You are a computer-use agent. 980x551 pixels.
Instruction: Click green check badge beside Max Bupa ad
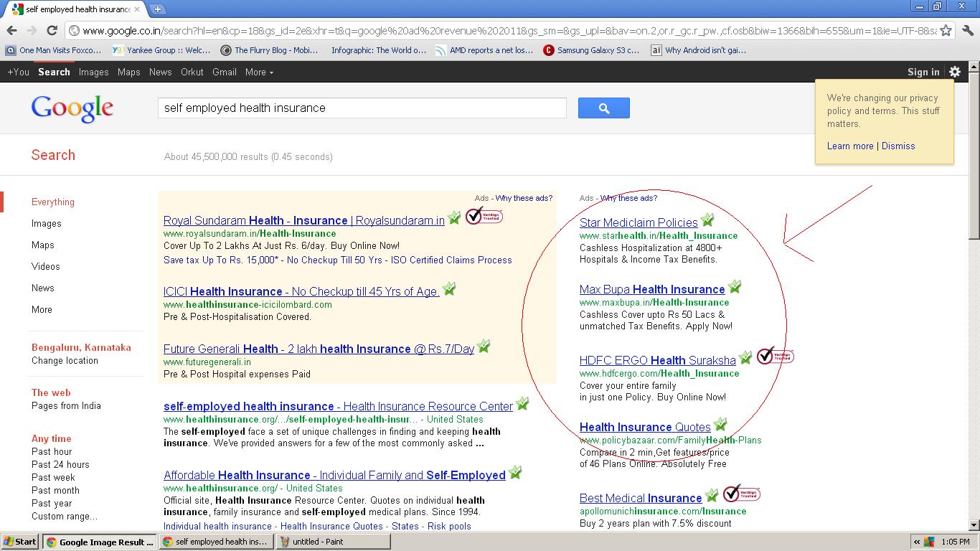click(x=735, y=286)
